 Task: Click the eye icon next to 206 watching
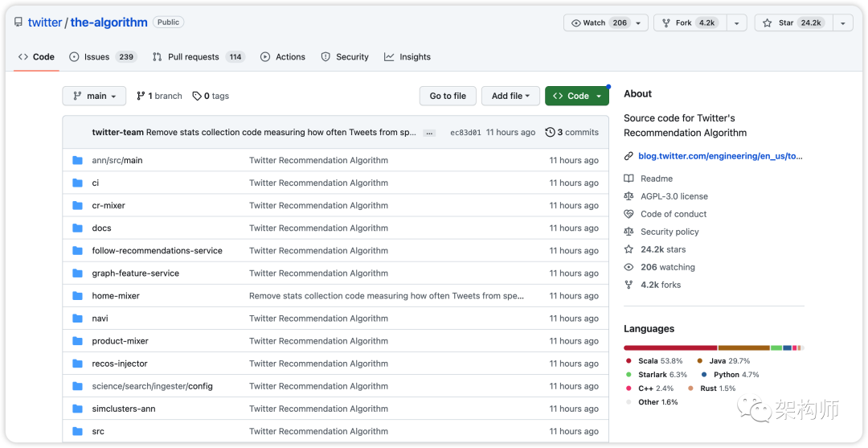628,267
